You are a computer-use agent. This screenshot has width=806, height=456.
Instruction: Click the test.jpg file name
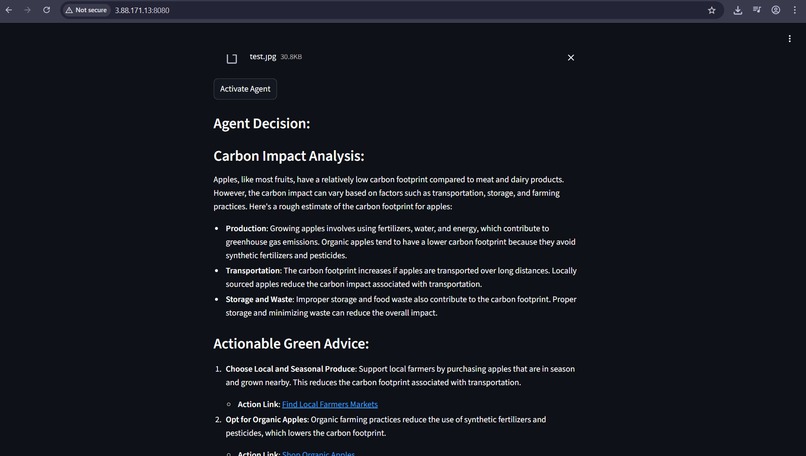click(x=263, y=57)
